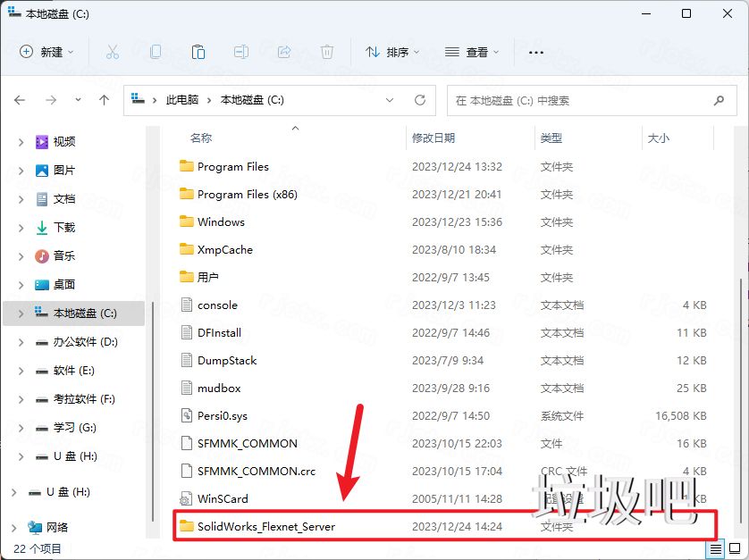Open the 排序 (Sort) dropdown
The image size is (749, 560).
click(391, 53)
